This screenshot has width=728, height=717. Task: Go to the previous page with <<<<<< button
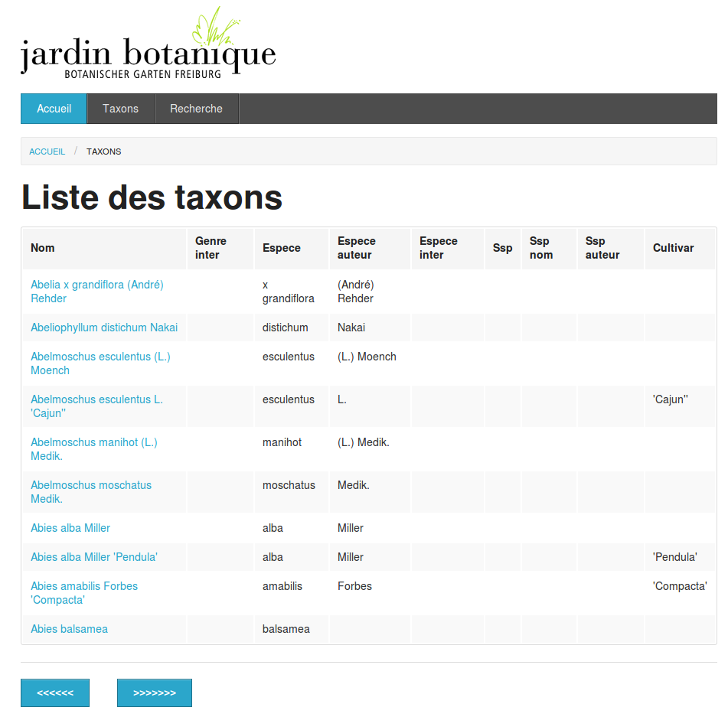pos(55,693)
